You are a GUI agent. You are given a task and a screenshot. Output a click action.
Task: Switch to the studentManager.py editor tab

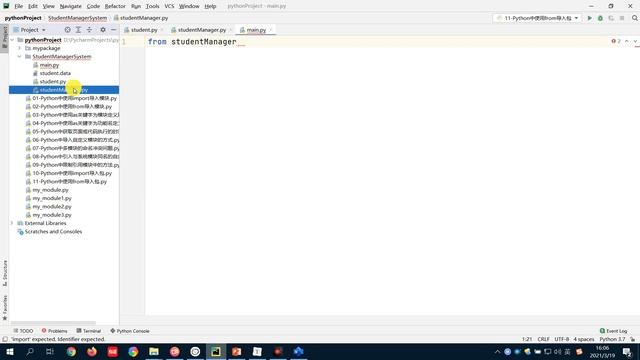pos(202,30)
